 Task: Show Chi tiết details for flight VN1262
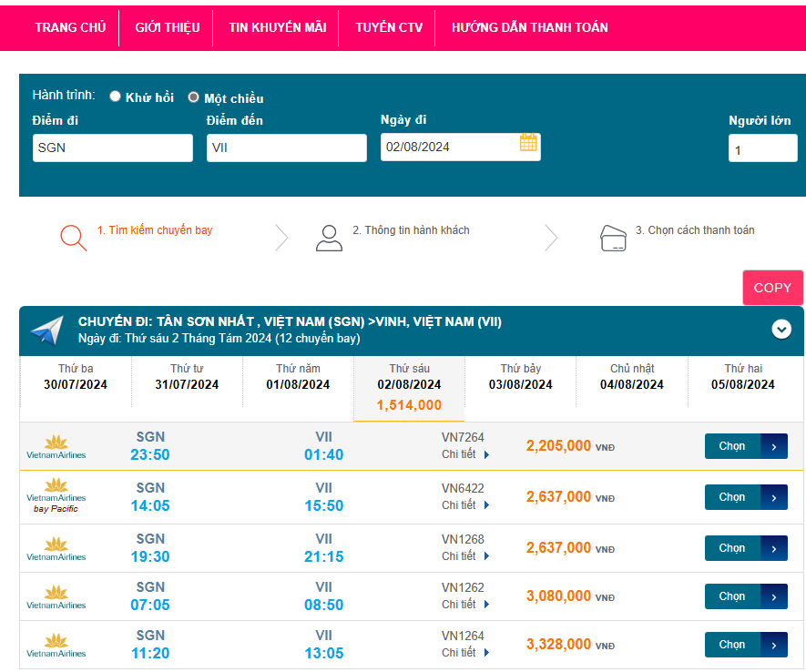tap(465, 605)
